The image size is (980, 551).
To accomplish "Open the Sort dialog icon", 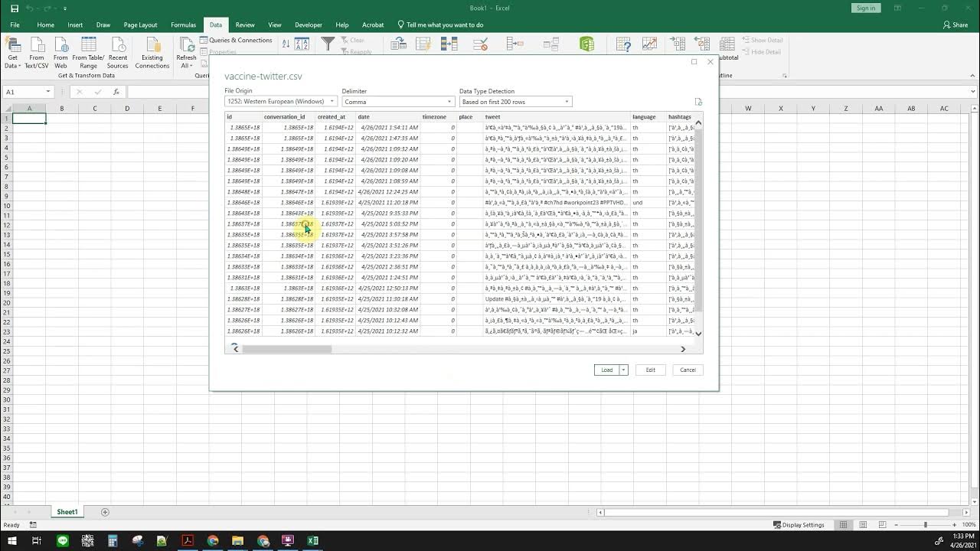I will [302, 44].
